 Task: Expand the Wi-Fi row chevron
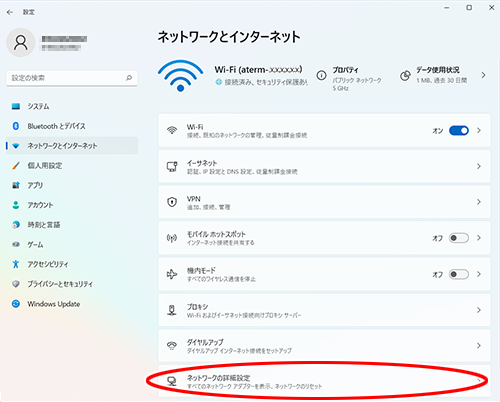coord(479,130)
